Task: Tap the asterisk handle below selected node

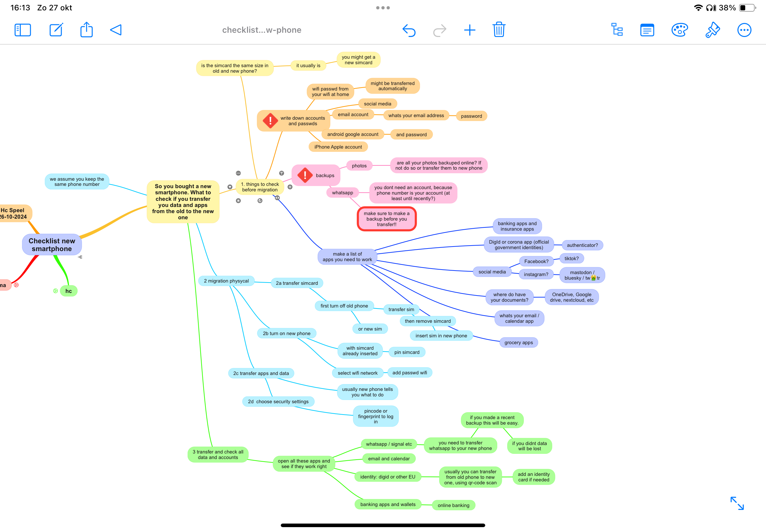Action: [x=238, y=201]
